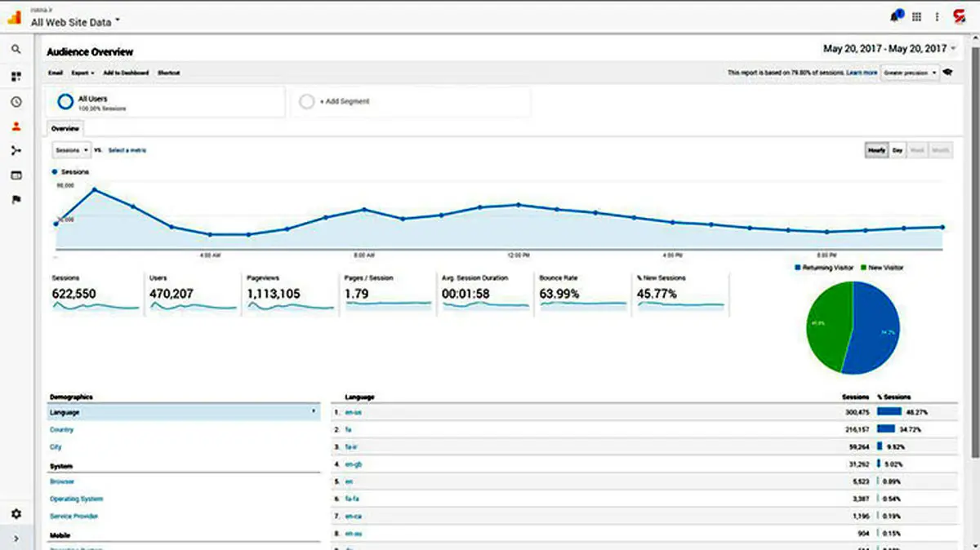The image size is (980, 550).
Task: Open the Conversions flag icon
Action: tap(16, 200)
